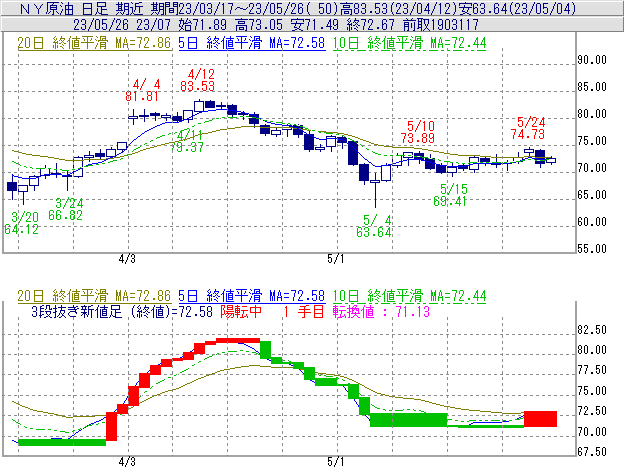Click the 1 手目 count text

304,311
